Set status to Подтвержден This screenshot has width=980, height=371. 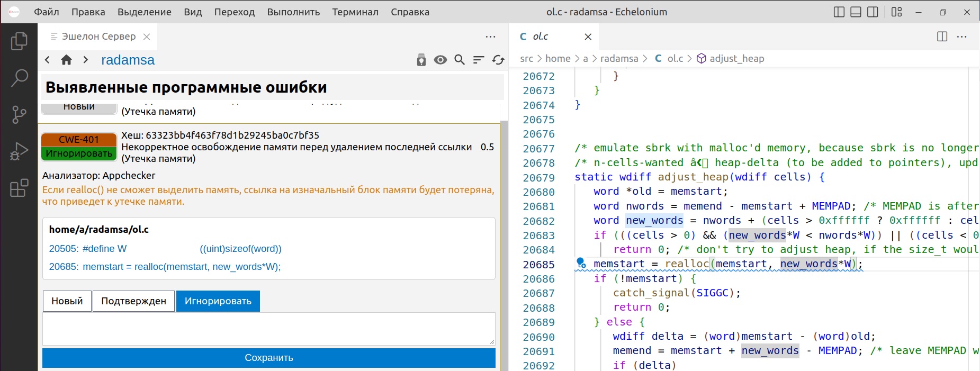coord(133,301)
